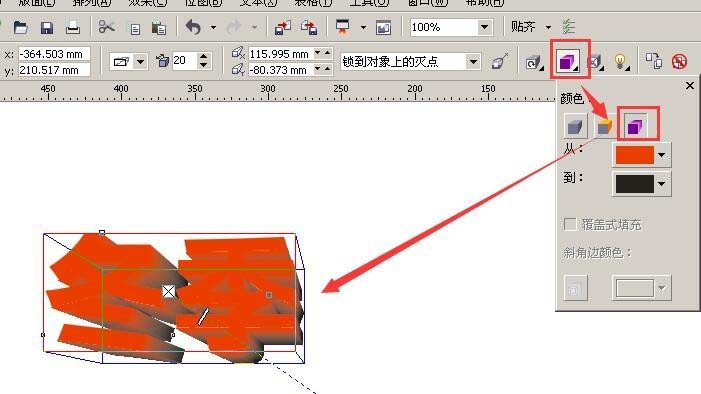Click the extrusion type preset box
Image resolution: width=701 pixels, height=394 pixels.
tap(122, 61)
